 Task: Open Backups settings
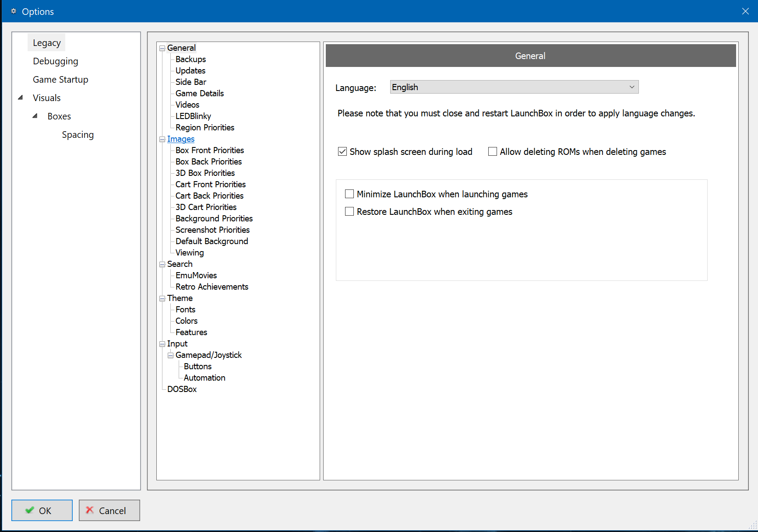pyautogui.click(x=190, y=59)
